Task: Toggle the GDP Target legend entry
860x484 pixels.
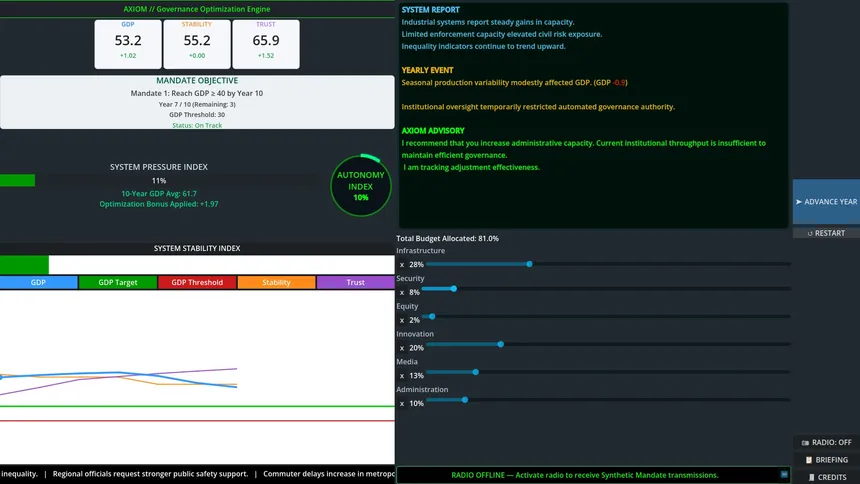Action: pos(118,283)
